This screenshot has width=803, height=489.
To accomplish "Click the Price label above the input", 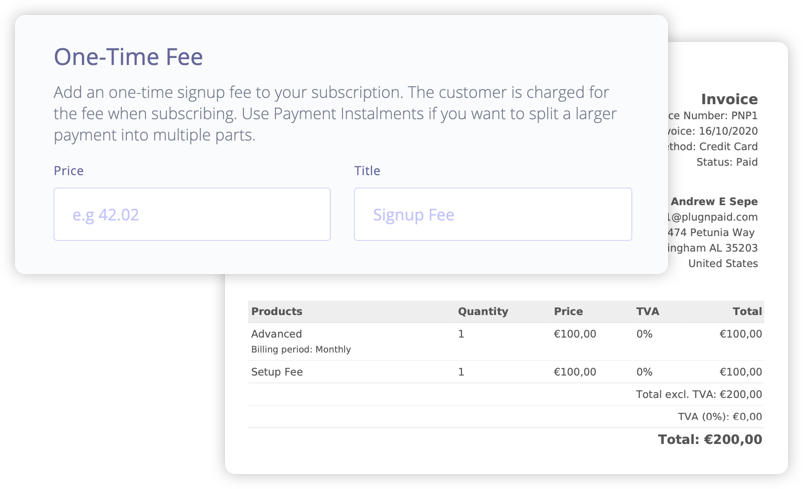I will pyautogui.click(x=69, y=171).
